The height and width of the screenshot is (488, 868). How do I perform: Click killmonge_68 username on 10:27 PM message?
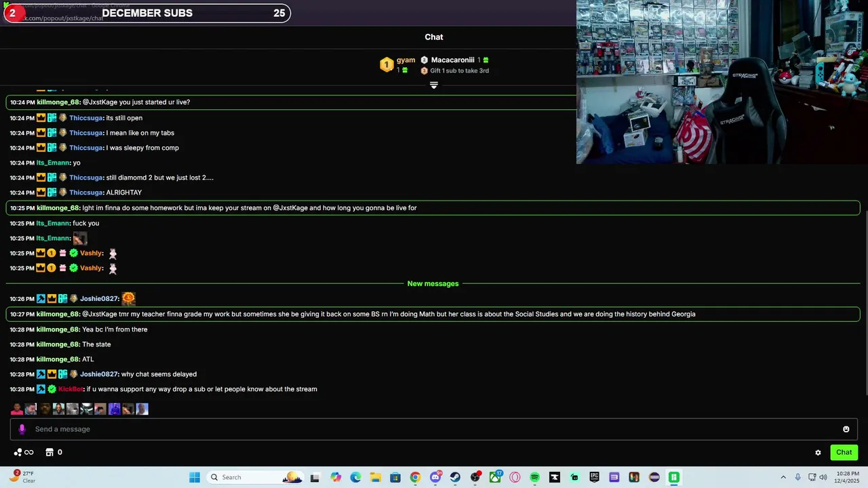coord(58,314)
